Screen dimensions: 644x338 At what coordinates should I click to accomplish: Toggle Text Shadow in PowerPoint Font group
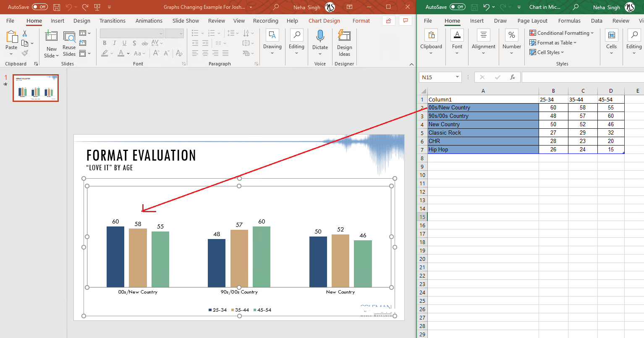(x=134, y=43)
